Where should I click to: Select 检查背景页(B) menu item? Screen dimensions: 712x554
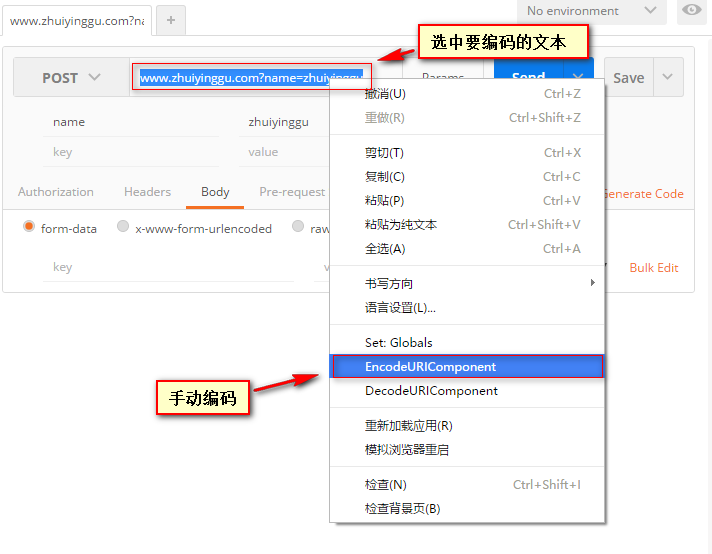click(x=467, y=509)
